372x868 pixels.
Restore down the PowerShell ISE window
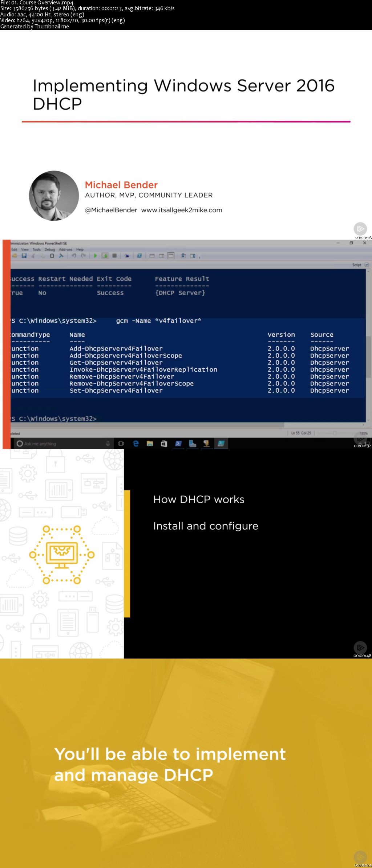click(x=351, y=243)
